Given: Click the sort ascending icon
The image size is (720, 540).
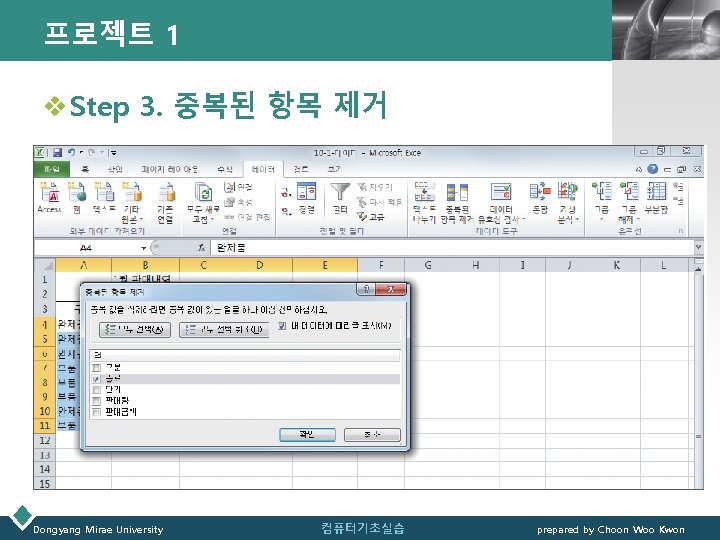Looking at the screenshot, I should (x=287, y=193).
